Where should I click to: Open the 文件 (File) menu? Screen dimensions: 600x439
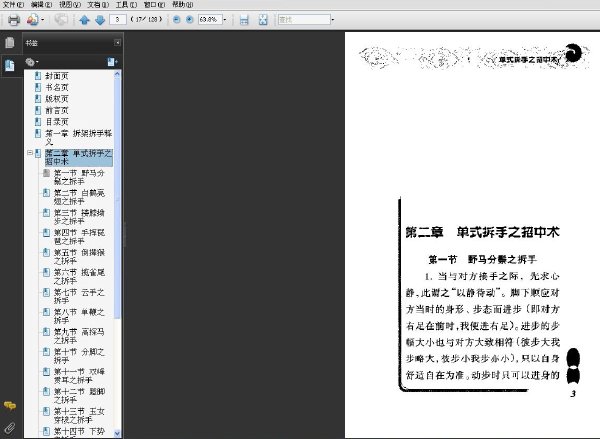click(13, 5)
